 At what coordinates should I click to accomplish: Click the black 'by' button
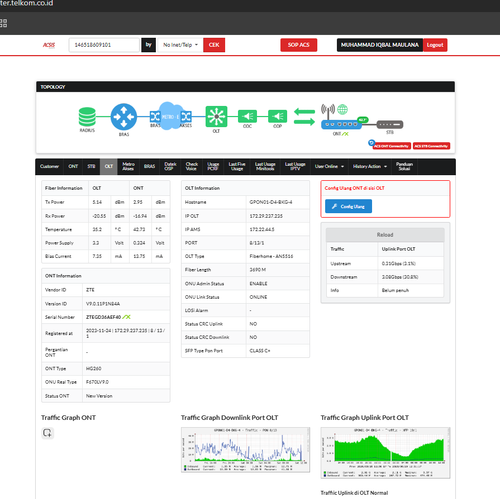point(149,45)
